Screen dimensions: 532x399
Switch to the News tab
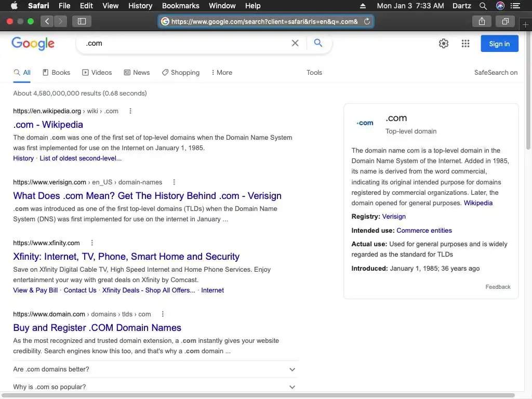click(x=137, y=73)
